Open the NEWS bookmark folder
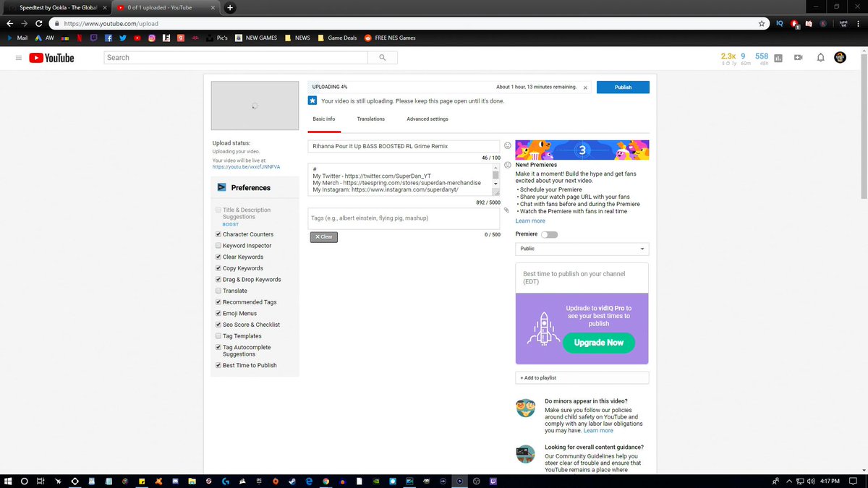868x488 pixels. [298, 38]
